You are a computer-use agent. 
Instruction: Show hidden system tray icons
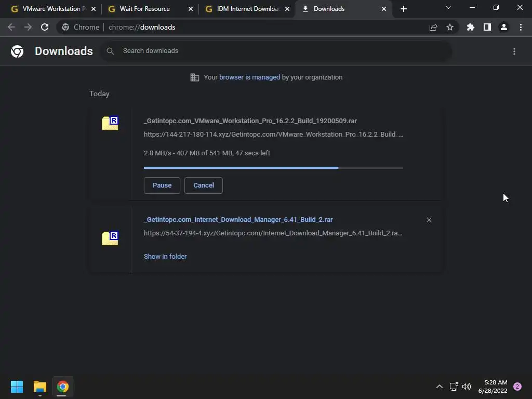coord(440,387)
